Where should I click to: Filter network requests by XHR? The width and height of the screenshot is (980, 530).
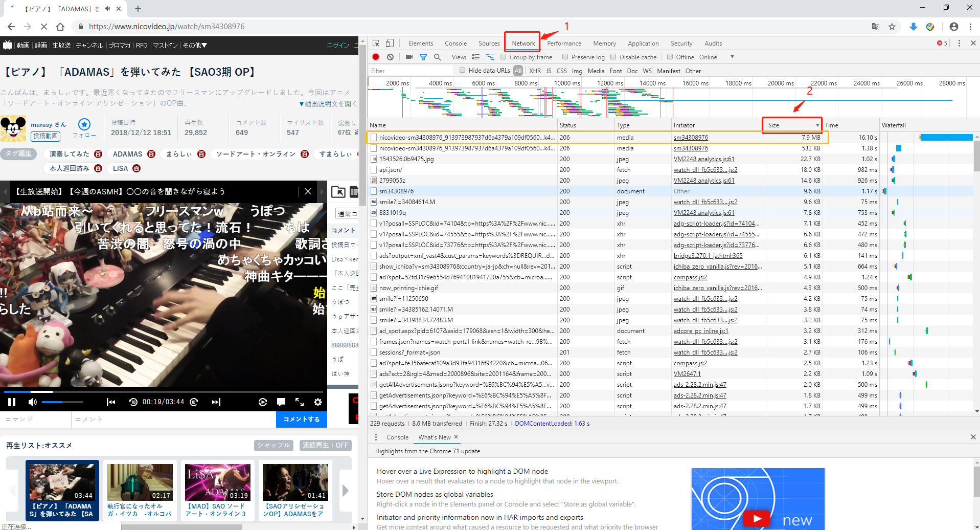pyautogui.click(x=535, y=71)
